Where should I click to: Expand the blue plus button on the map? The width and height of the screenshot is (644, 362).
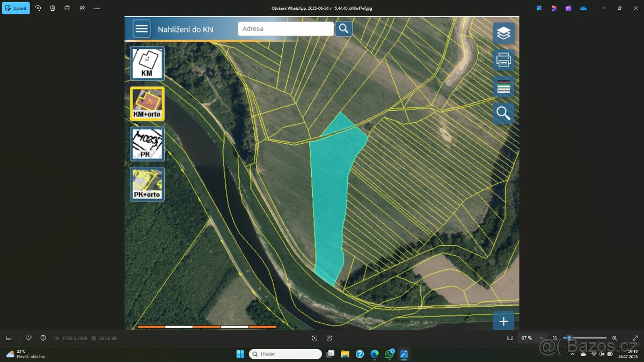503,321
